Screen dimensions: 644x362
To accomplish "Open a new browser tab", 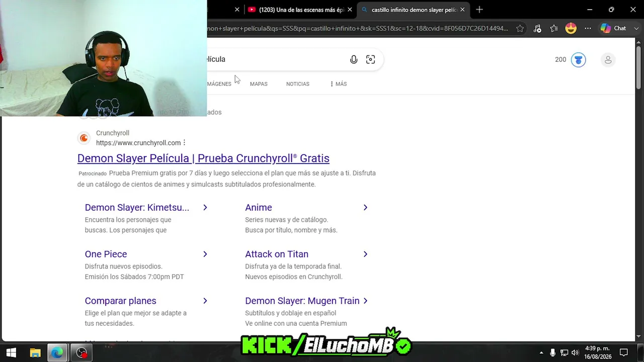I will click(479, 10).
